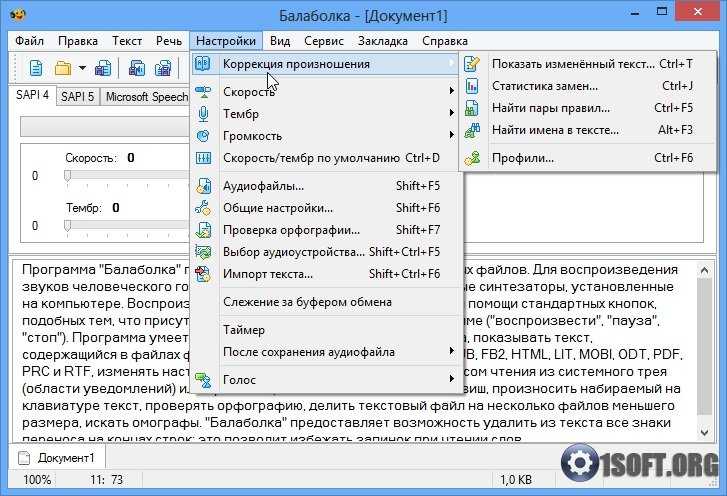Viewport: 727px width, 496px height.
Task: Open the Текст menu
Action: (127, 41)
